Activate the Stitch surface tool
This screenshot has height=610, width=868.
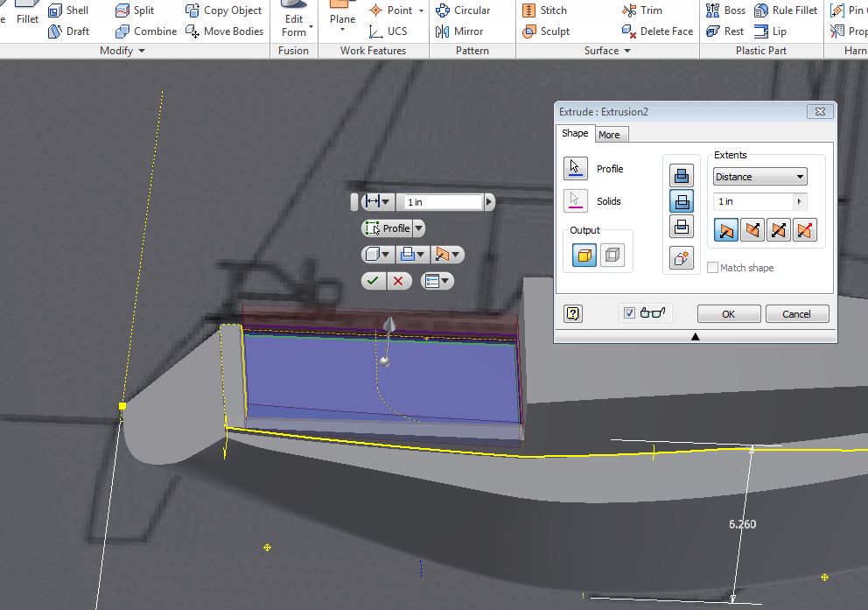pyautogui.click(x=544, y=10)
